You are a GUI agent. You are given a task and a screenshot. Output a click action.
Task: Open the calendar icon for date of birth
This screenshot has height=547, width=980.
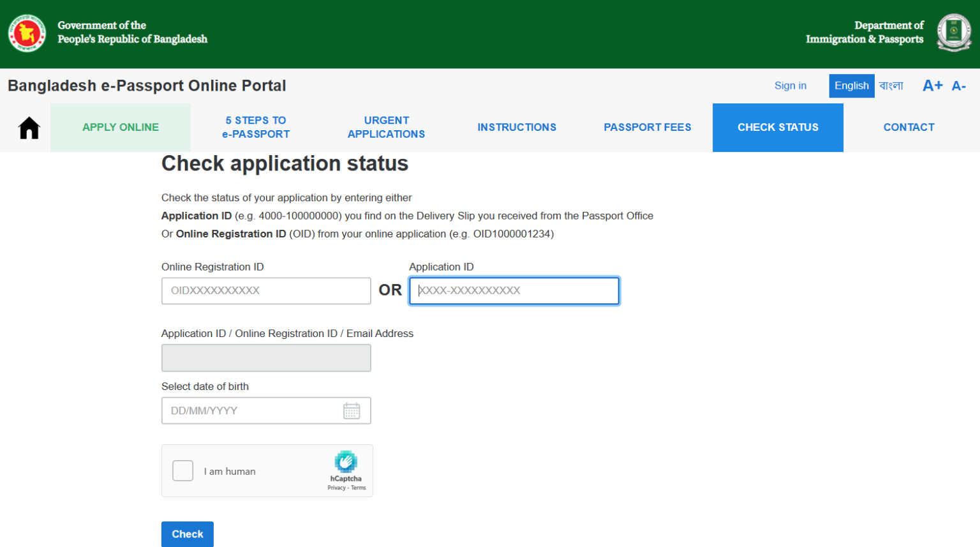[x=352, y=410]
